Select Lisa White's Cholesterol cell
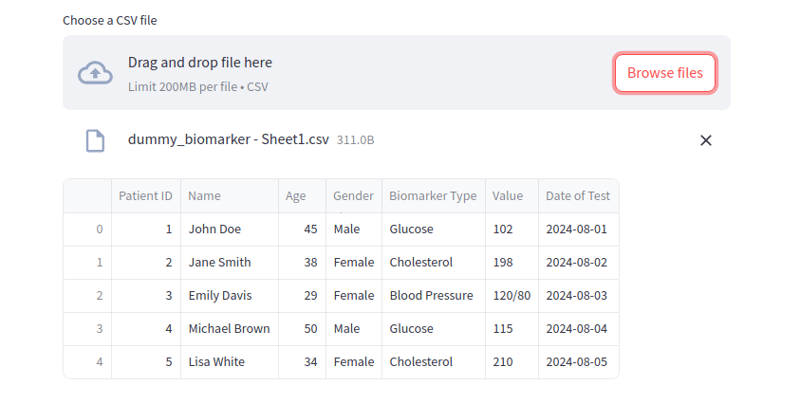This screenshot has height=404, width=800. click(421, 362)
